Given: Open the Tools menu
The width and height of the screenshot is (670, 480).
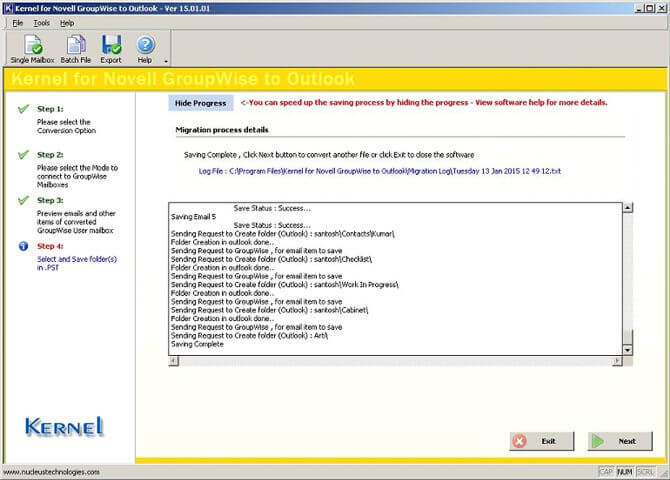Looking at the screenshot, I should pos(41,23).
